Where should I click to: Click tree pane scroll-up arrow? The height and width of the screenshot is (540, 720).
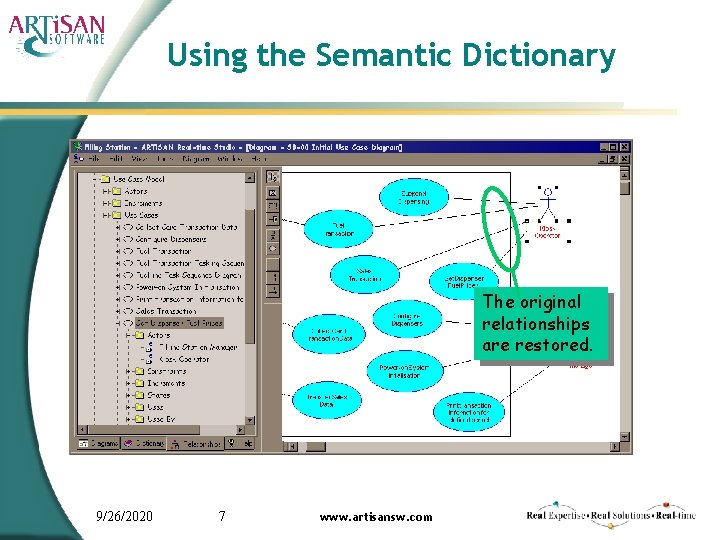click(250, 177)
